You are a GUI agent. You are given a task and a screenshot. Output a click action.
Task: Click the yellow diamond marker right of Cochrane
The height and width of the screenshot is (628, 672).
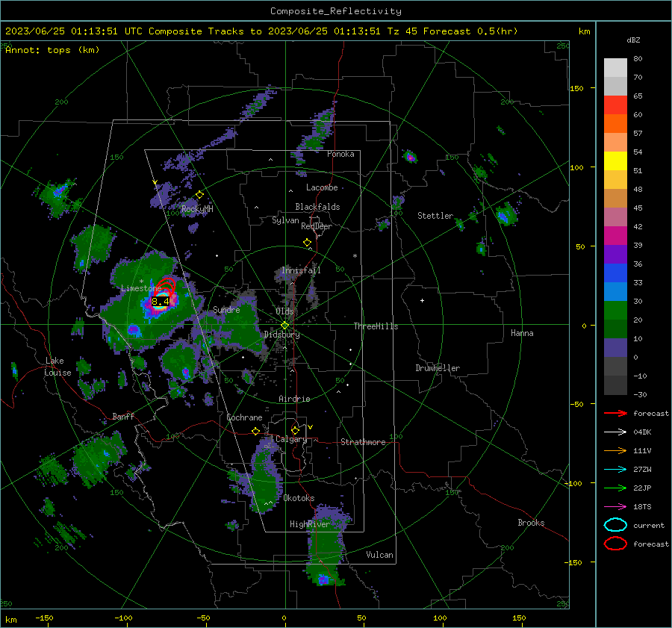click(255, 431)
